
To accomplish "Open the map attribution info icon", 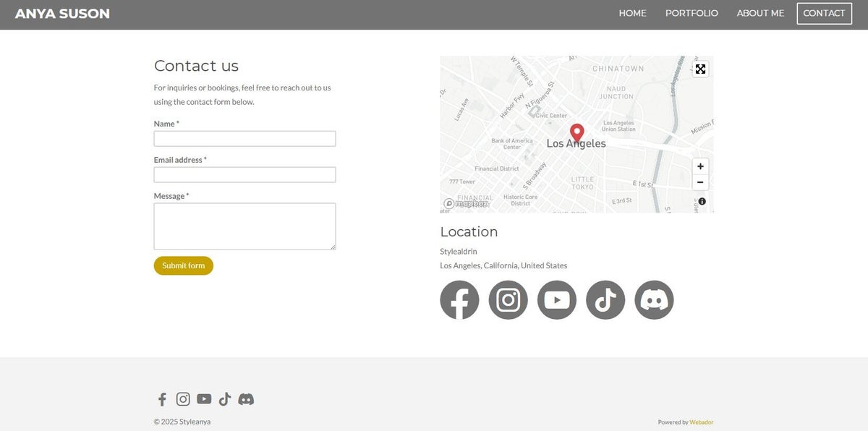I will [701, 201].
